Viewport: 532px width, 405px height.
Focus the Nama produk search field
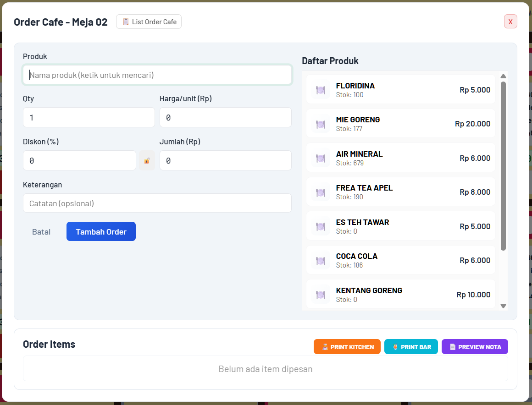[157, 75]
